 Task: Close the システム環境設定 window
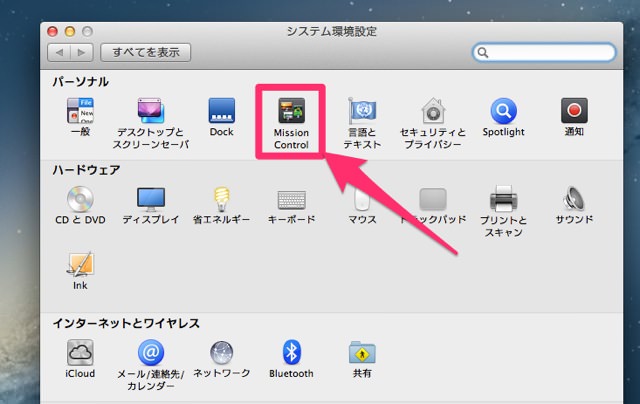click(52, 31)
